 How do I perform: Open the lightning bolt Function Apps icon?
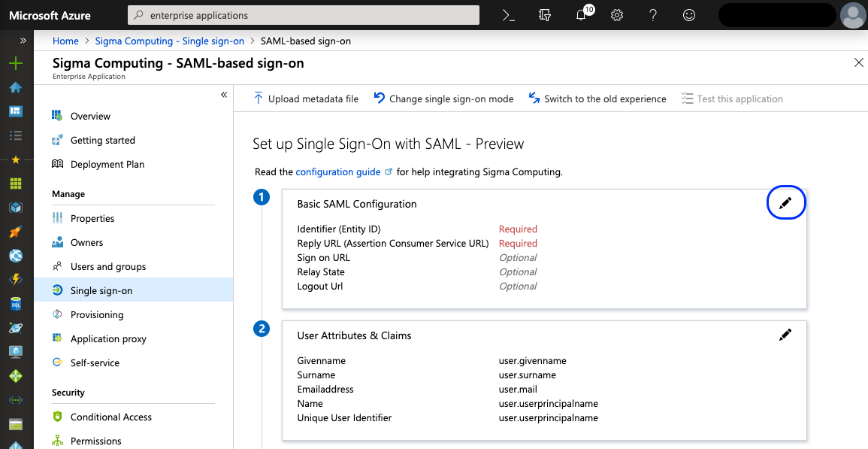point(16,279)
